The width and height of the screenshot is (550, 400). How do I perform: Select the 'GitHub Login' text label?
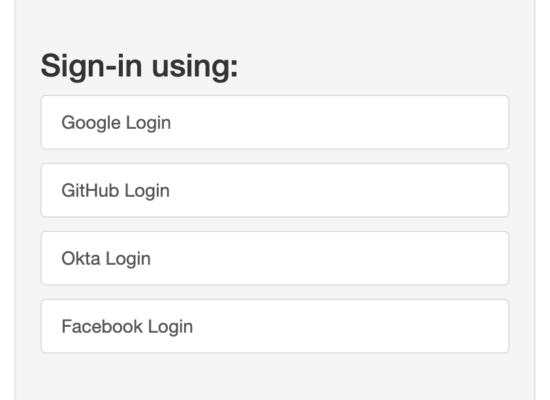click(x=115, y=191)
